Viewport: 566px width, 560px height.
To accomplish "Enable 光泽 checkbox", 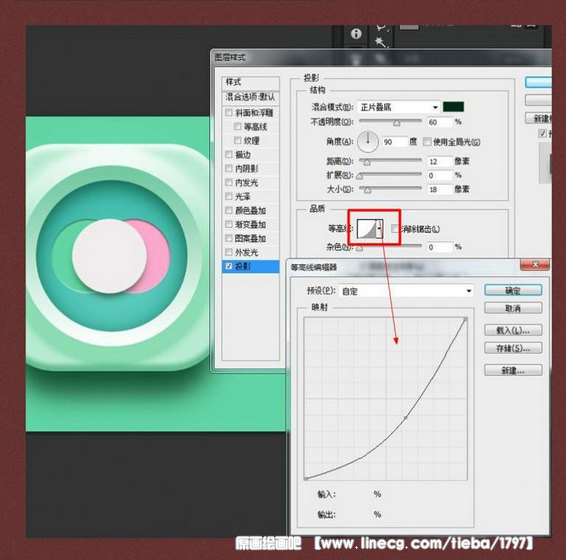I will click(228, 196).
